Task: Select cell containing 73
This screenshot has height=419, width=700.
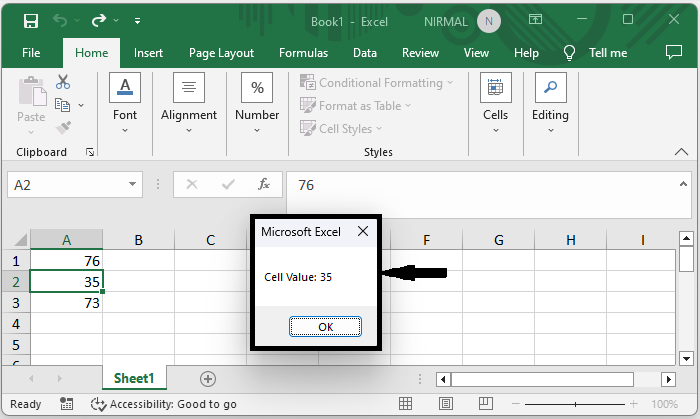Action: (67, 303)
